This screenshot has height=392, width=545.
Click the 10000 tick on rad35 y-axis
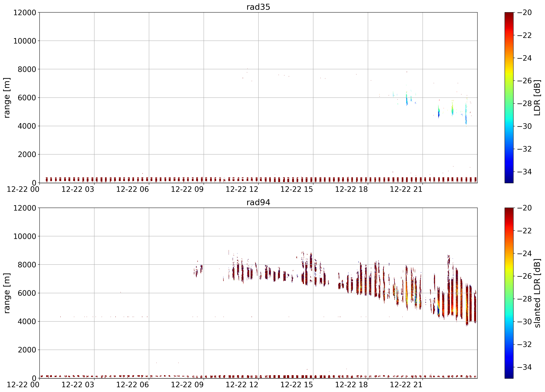click(25, 41)
